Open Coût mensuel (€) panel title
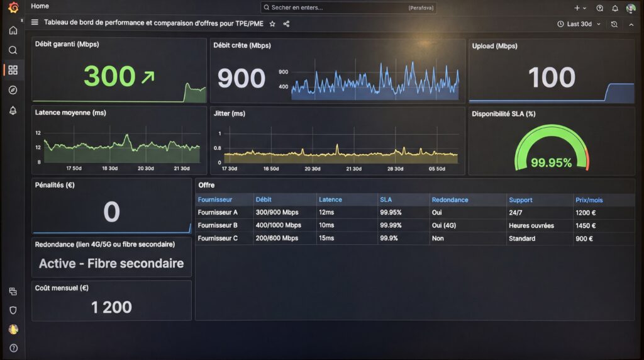The image size is (644, 360). [x=62, y=288]
